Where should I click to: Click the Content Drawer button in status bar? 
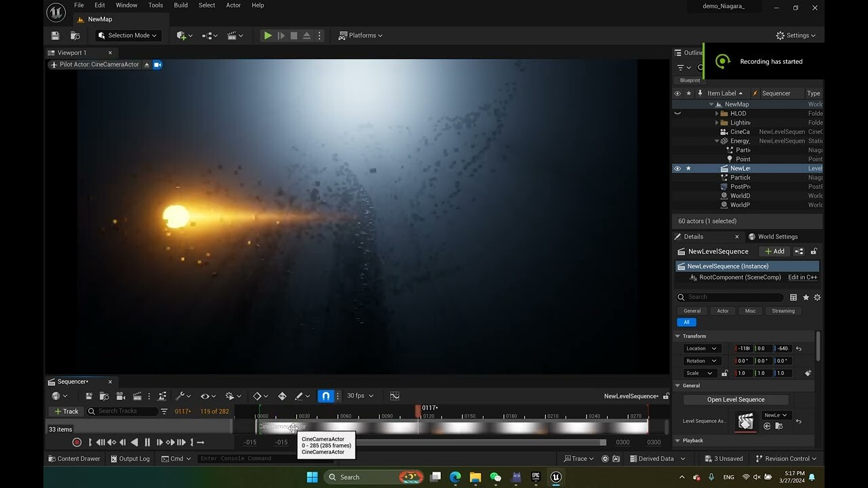point(74,459)
